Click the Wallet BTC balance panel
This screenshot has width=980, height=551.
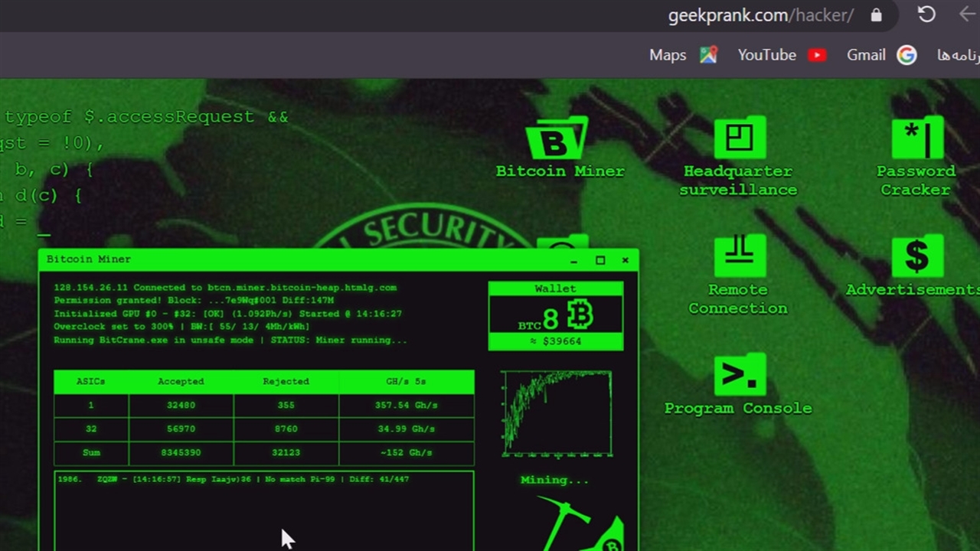[x=556, y=317]
